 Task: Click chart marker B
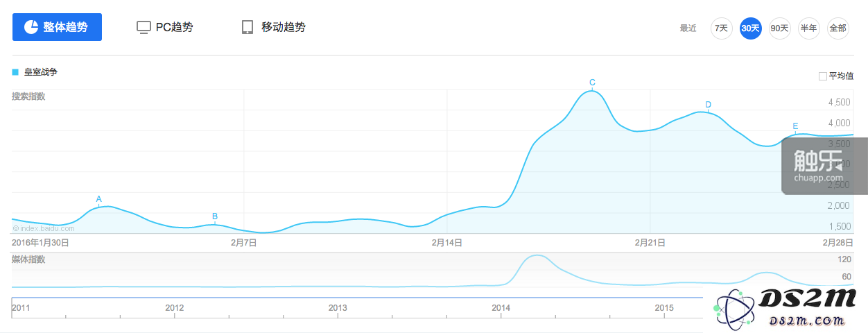coord(214,216)
